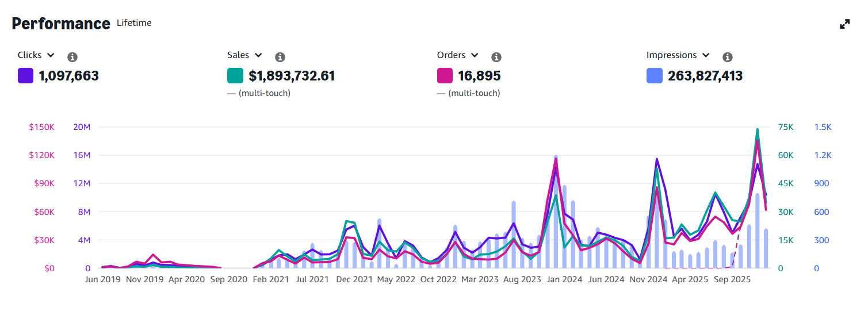Select the Nov 2024 axis label
The image size is (868, 319).
[x=648, y=280]
